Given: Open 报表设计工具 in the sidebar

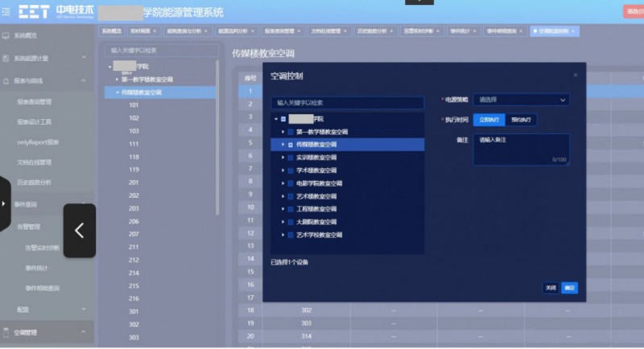Looking at the screenshot, I should click(x=34, y=121).
